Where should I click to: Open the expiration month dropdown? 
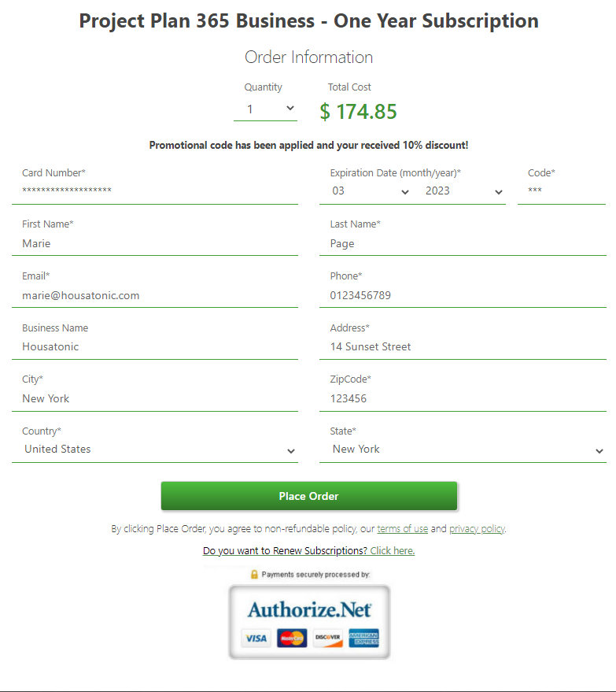(x=370, y=191)
